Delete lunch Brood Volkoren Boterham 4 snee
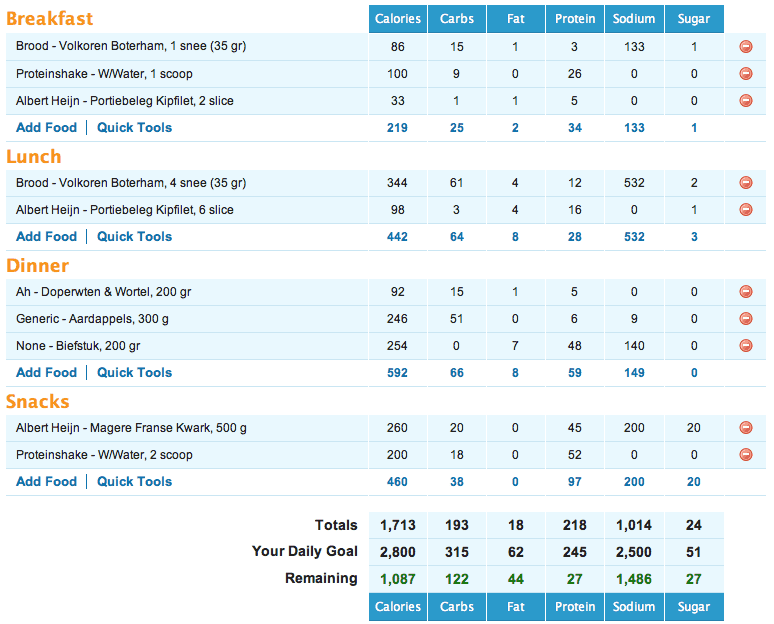This screenshot has height=624, width=774. pos(745,183)
